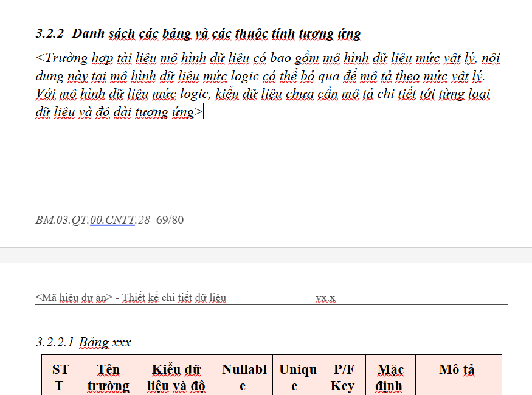Click heading 'Danh sách các bảng và các thuộc tính tương ứng'
Image resolution: width=532 pixels, height=395 pixels.
(216, 34)
